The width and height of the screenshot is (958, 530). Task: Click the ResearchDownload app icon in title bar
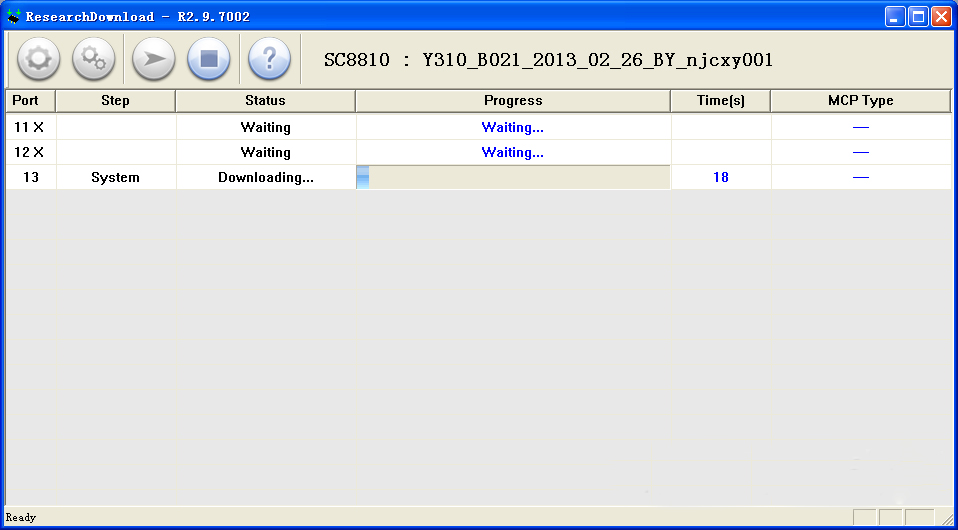(x=14, y=17)
